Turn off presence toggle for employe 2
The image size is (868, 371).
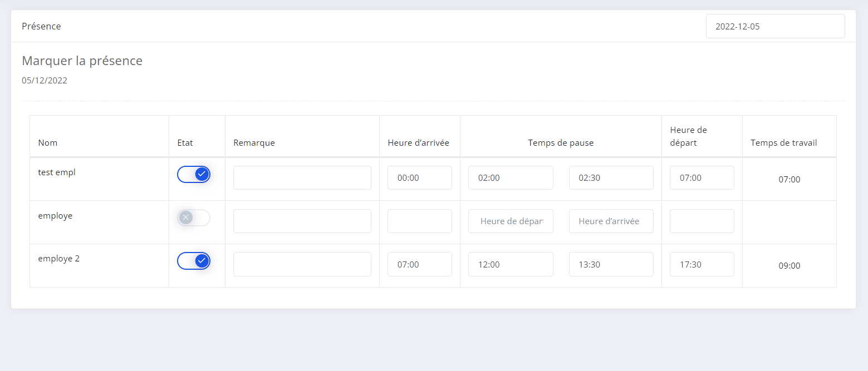[194, 261]
